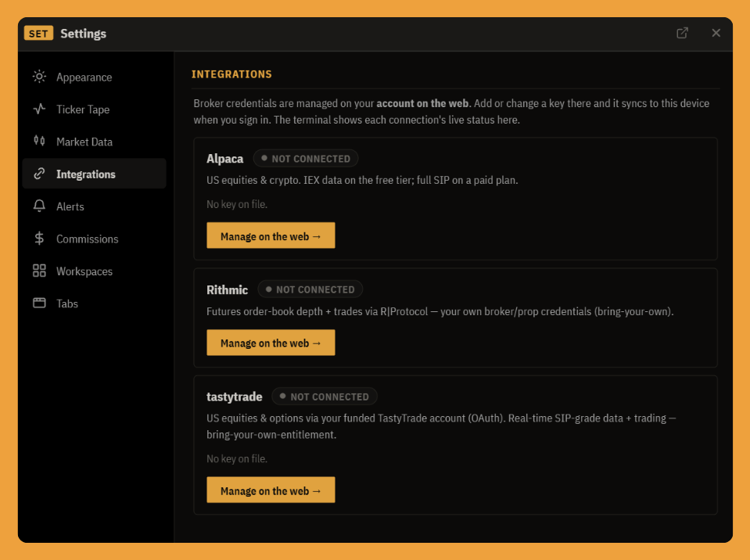Click Alpaca description about IEX data

pyautogui.click(x=362, y=181)
